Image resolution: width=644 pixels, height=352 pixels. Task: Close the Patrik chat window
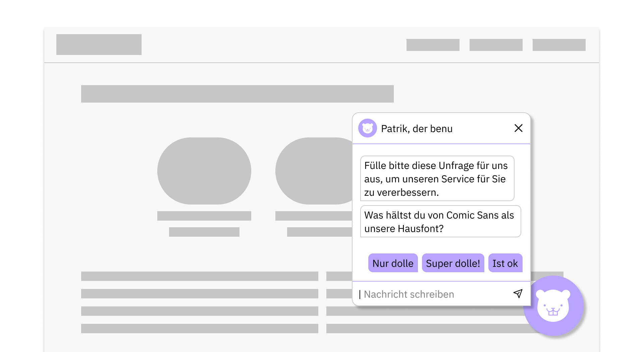coord(518,128)
